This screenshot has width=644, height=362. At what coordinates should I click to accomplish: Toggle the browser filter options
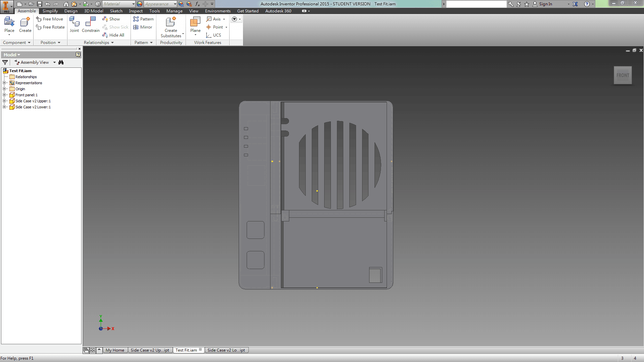5,62
